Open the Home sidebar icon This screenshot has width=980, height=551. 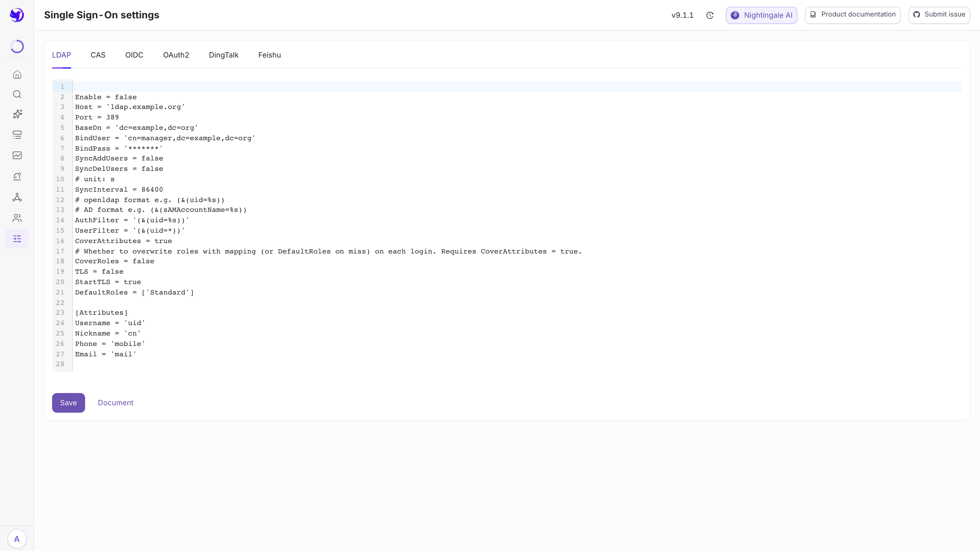pyautogui.click(x=17, y=74)
